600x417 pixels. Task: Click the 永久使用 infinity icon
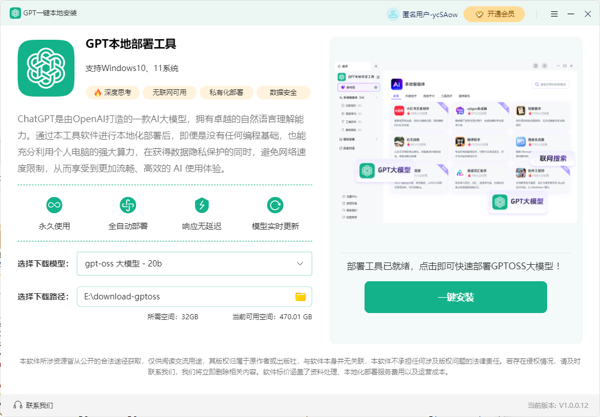coord(55,205)
